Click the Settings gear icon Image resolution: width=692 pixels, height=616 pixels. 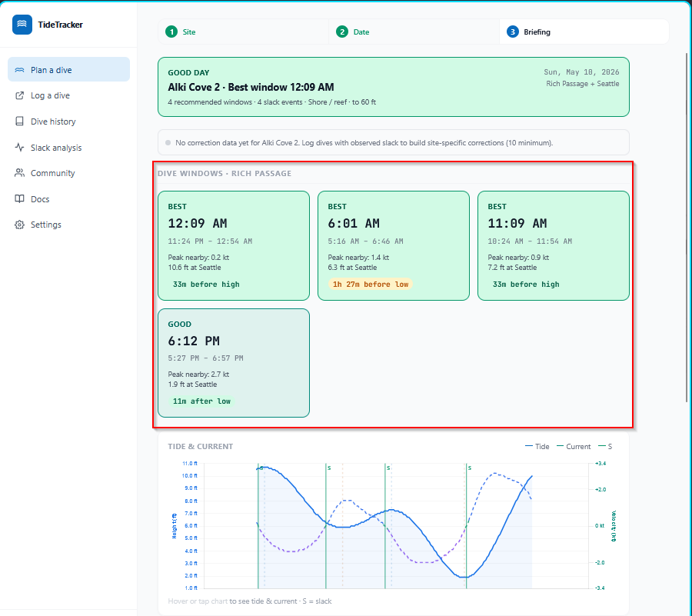[x=19, y=225]
